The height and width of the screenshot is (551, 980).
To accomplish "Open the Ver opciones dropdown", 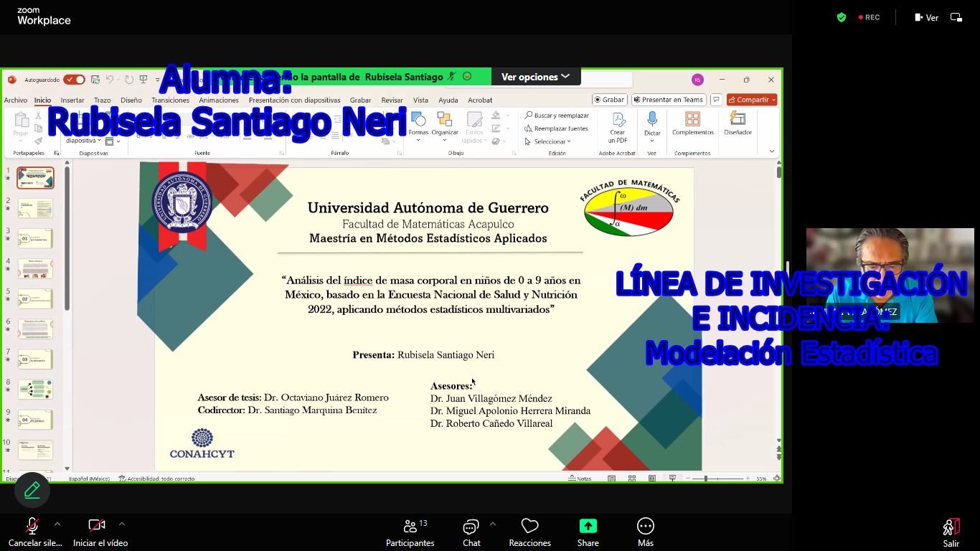I will coord(535,77).
